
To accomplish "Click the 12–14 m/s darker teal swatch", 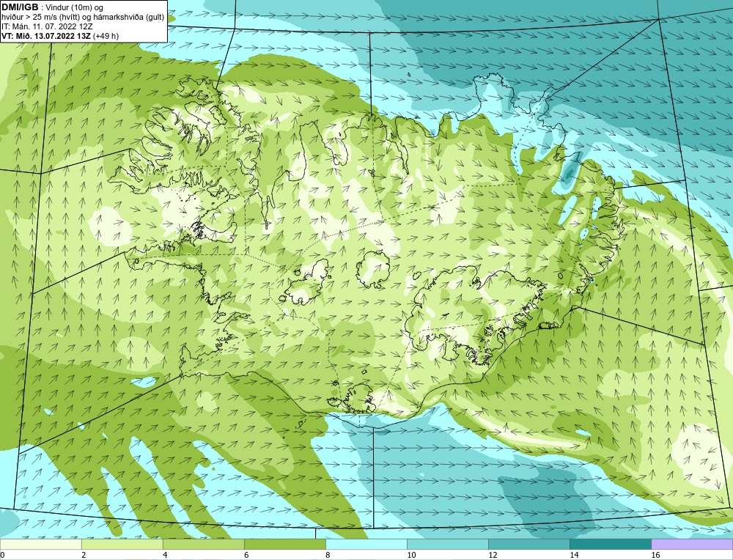I will click(x=529, y=544).
